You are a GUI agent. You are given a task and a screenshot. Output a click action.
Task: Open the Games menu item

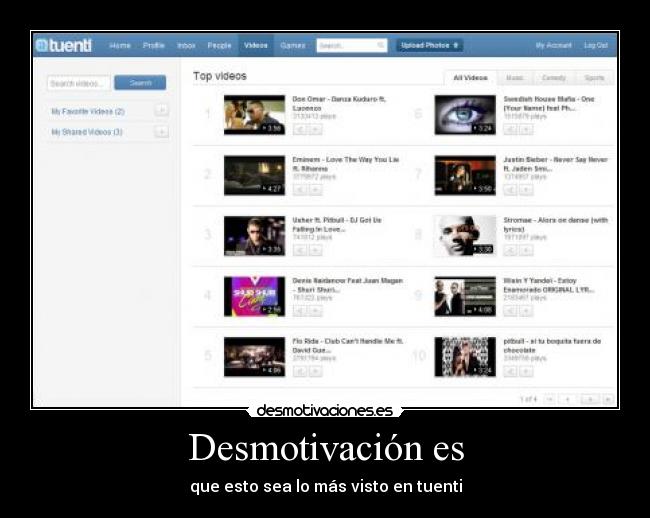click(293, 45)
